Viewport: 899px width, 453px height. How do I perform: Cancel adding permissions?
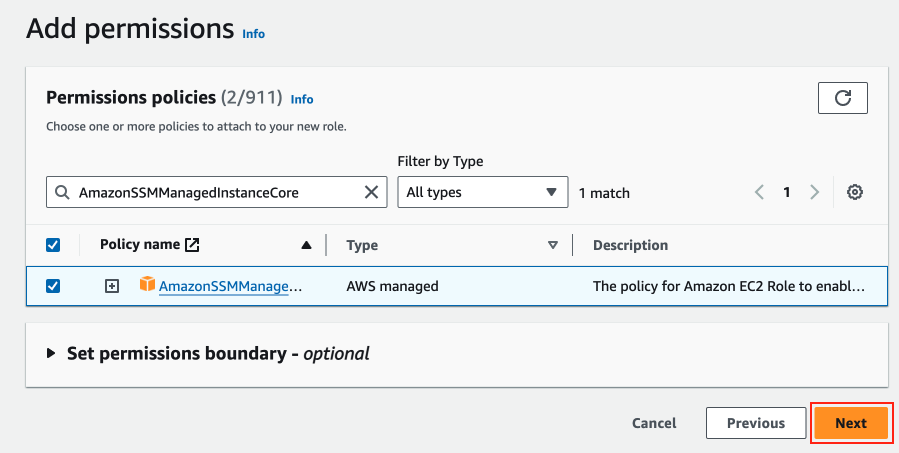point(654,423)
